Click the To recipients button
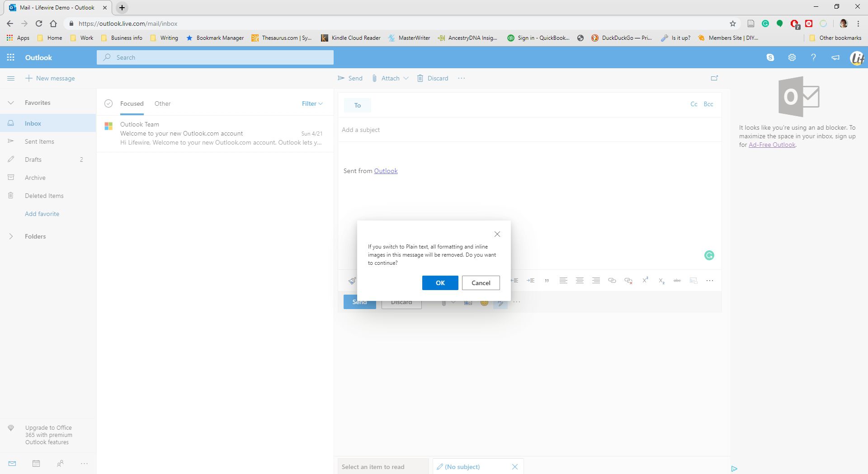The height and width of the screenshot is (474, 868). [357, 105]
